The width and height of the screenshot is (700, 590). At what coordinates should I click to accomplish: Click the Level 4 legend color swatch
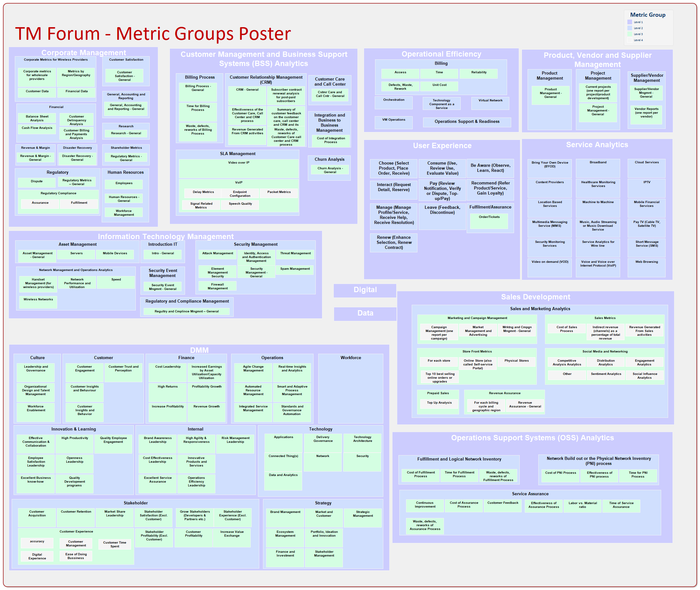click(x=630, y=40)
